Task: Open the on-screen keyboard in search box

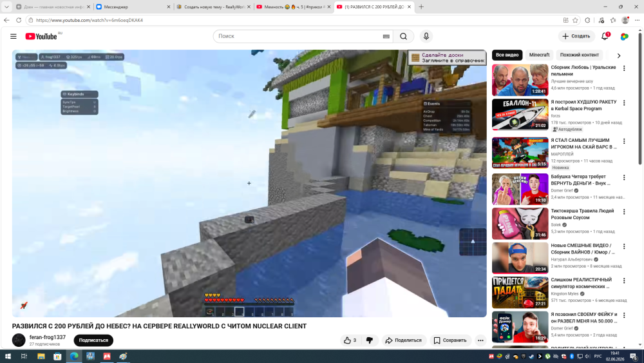Action: pos(386,36)
